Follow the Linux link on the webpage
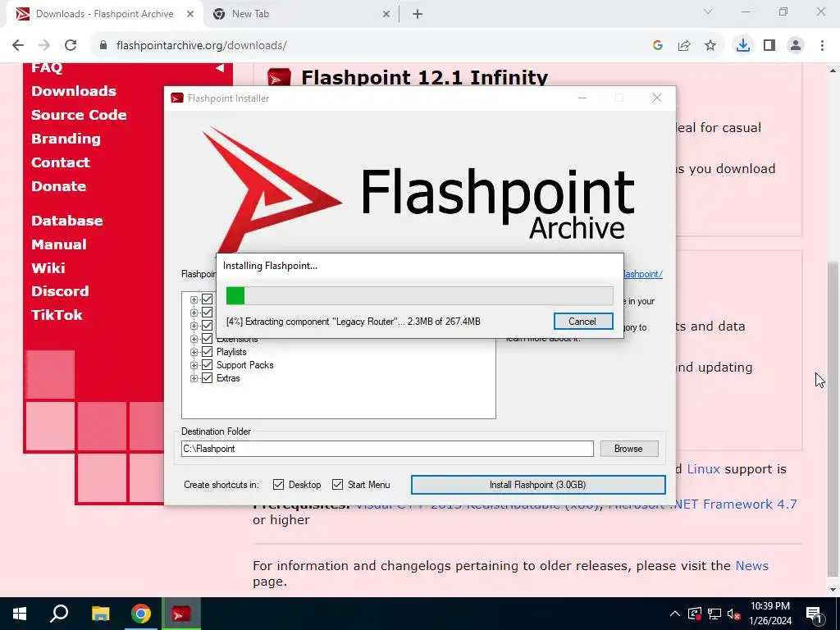The width and height of the screenshot is (840, 630). click(x=703, y=469)
